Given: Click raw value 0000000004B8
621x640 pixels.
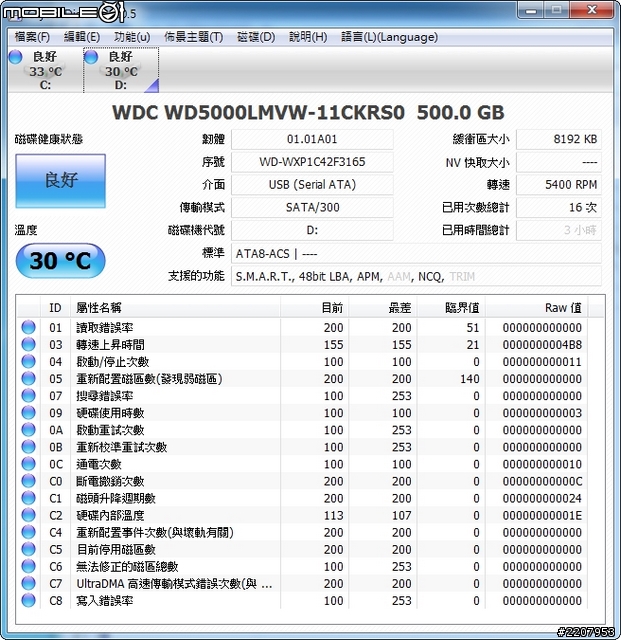Looking at the screenshot, I should point(542,345).
